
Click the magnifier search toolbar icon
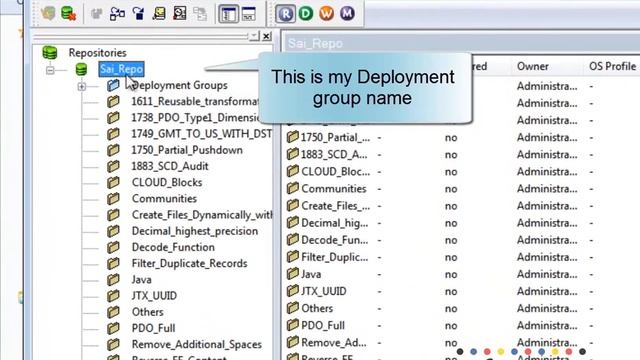coord(180,13)
